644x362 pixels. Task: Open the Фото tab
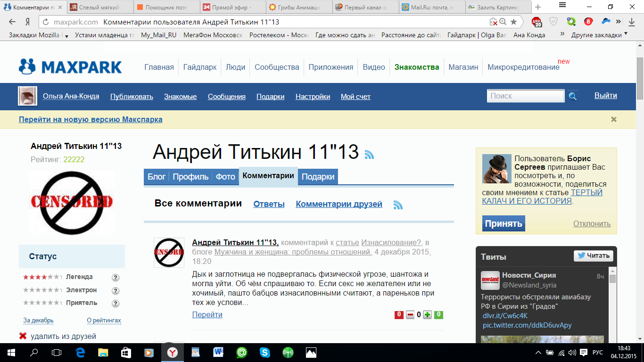(x=225, y=177)
